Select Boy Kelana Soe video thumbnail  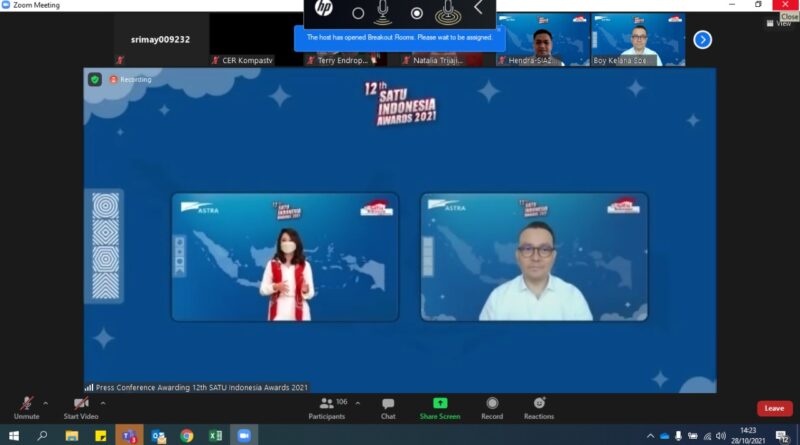click(638, 40)
